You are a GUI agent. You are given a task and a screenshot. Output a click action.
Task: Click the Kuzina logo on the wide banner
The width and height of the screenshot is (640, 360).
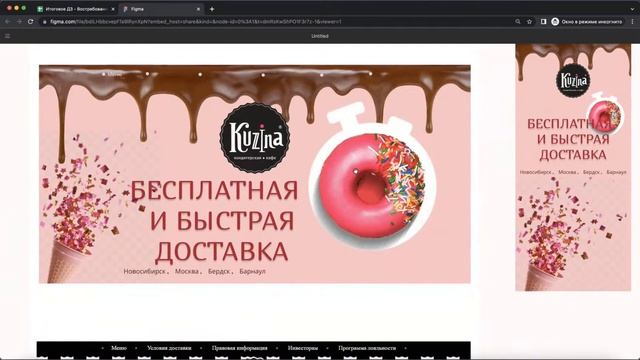255,138
